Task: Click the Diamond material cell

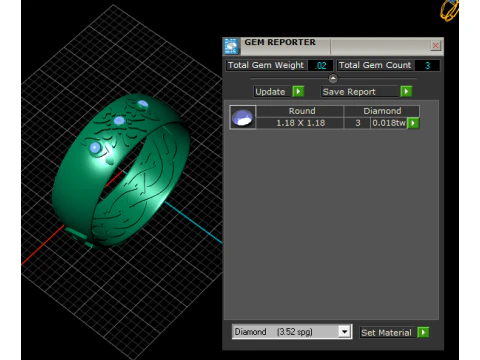Action: (x=382, y=111)
